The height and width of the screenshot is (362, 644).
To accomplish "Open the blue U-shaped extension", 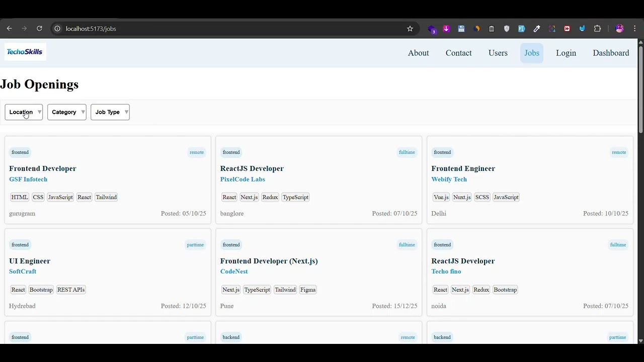I will [x=582, y=29].
